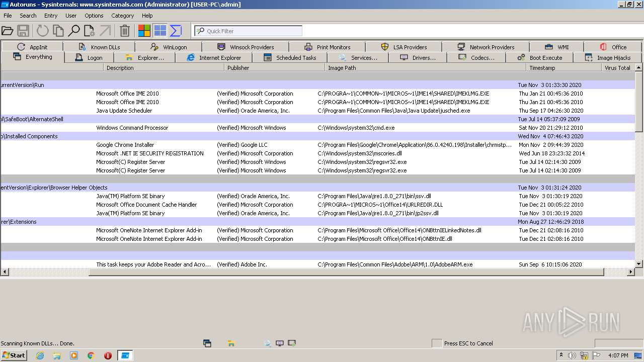Toggle the Hide Microsoft Entries colored-squares icon
The width and height of the screenshot is (644, 362).
pyautogui.click(x=144, y=31)
